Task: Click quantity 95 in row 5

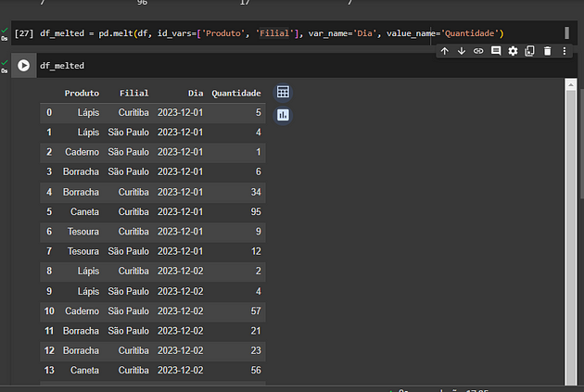Action: [x=256, y=212]
